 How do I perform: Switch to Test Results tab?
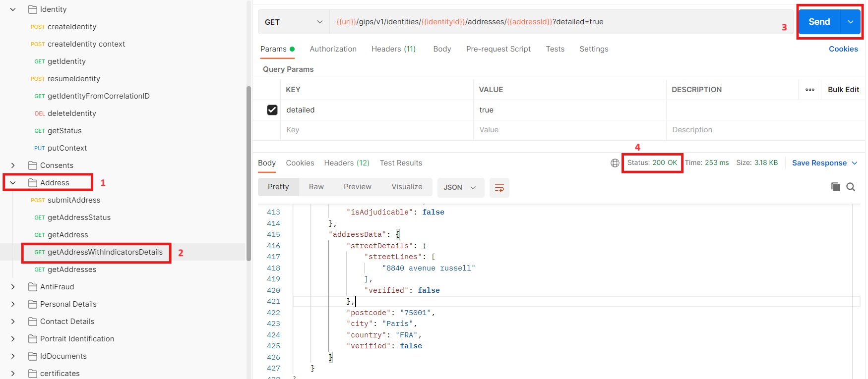[401, 163]
